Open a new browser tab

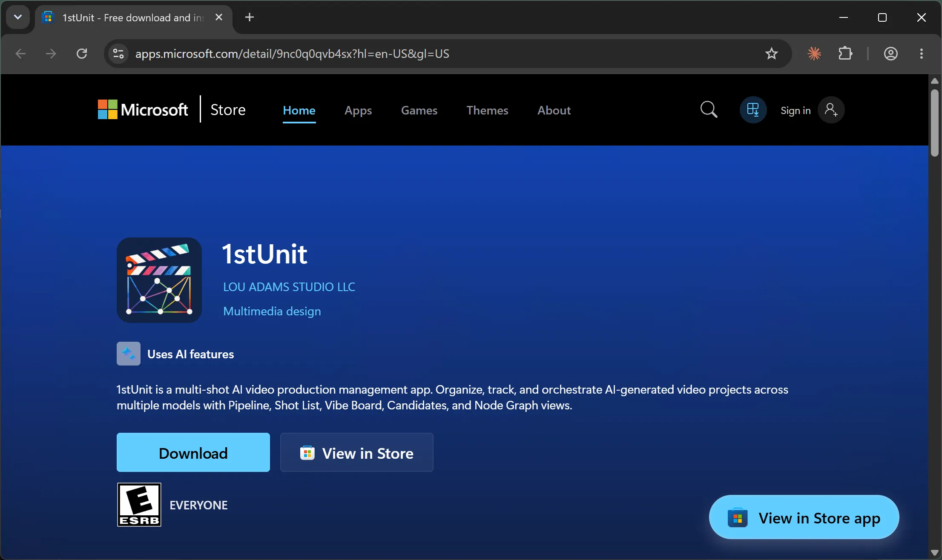(x=250, y=17)
